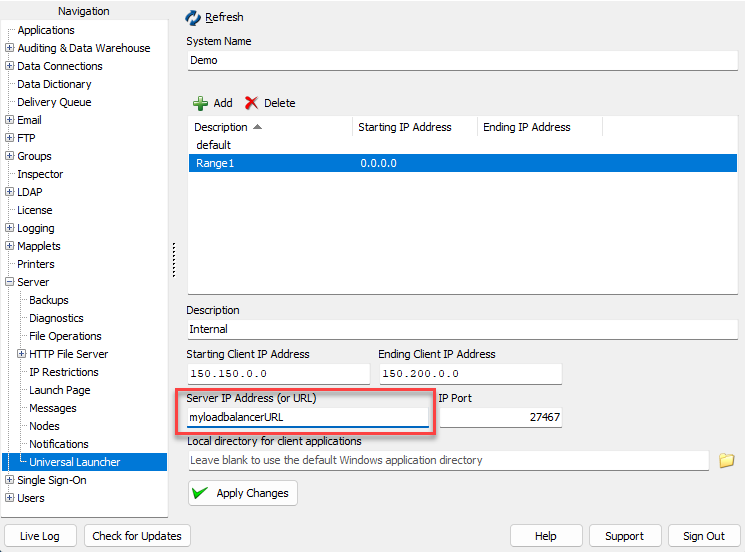Image resolution: width=745 pixels, height=552 pixels.
Task: Open Messages under Server
Action: pyautogui.click(x=53, y=408)
